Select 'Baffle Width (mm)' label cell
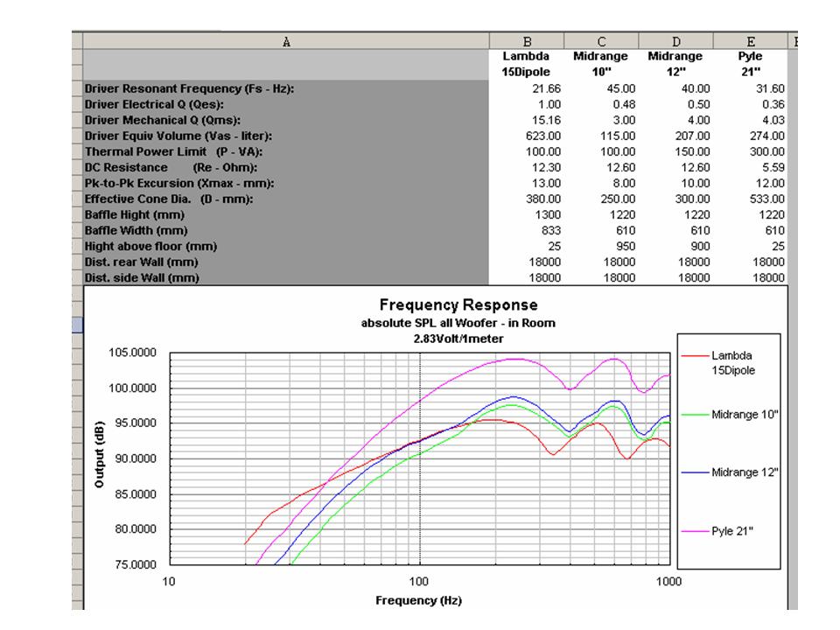This screenshot has width=840, height=630. pos(286,230)
